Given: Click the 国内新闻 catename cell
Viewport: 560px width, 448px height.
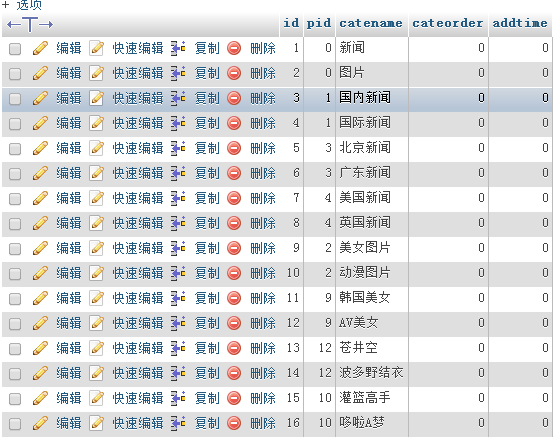Looking at the screenshot, I should click(372, 98).
